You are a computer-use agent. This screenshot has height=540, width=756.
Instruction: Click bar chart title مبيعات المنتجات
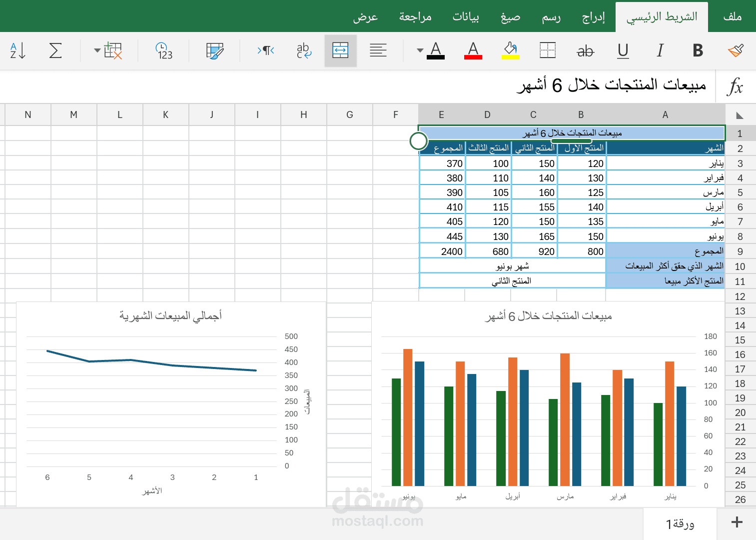point(549,316)
